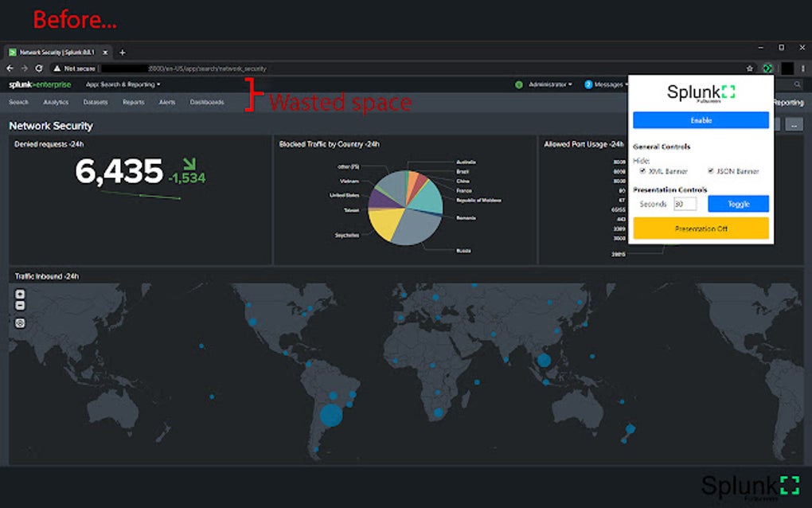The height and width of the screenshot is (508, 812).
Task: Uncheck the XML Banner checkbox
Action: [x=642, y=170]
